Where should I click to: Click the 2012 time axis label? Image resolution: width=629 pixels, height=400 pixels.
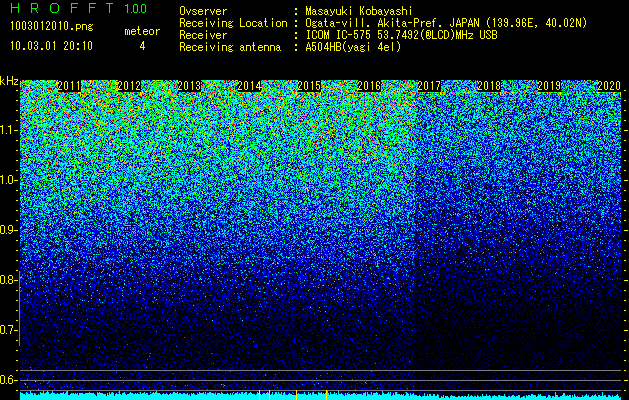[x=129, y=86]
